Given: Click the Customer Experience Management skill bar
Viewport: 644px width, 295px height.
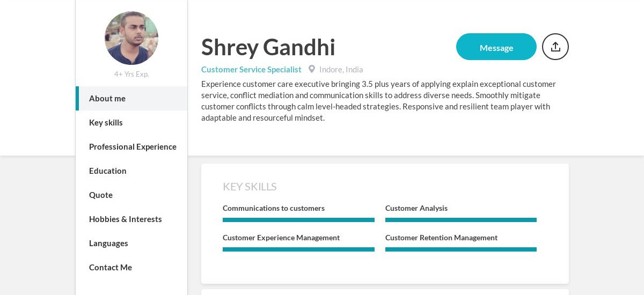Looking at the screenshot, I should pyautogui.click(x=298, y=249).
